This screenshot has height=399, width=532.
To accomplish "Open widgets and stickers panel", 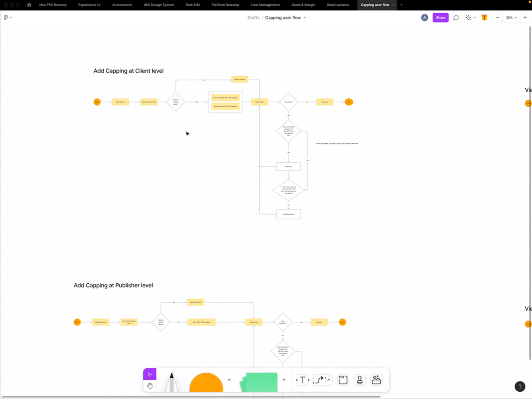I will (x=376, y=380).
